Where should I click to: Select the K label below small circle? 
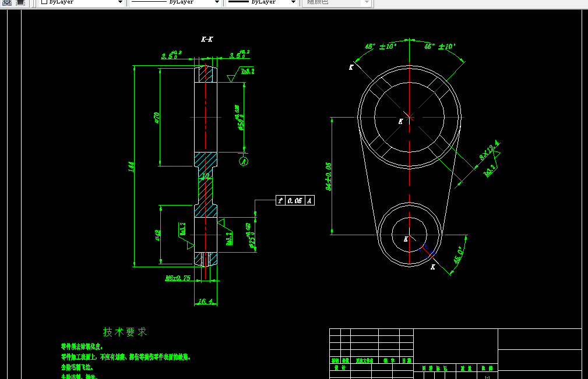433,267
